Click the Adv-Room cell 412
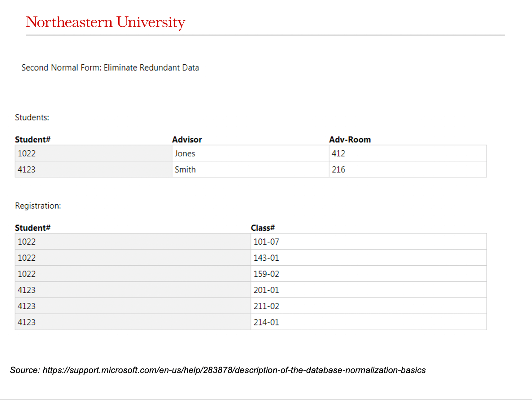The image size is (532, 400). (408, 153)
